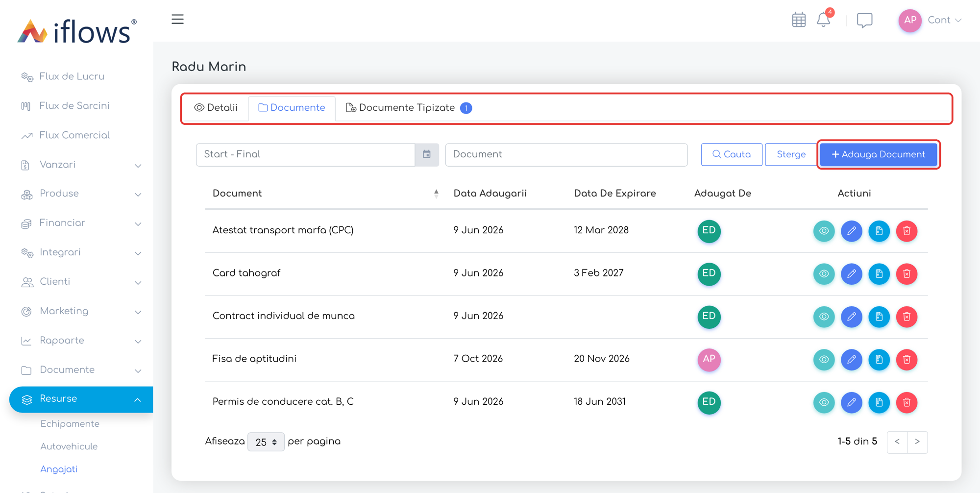This screenshot has height=493, width=980.
Task: Click file icon for Permis de conducere row
Action: tap(879, 402)
